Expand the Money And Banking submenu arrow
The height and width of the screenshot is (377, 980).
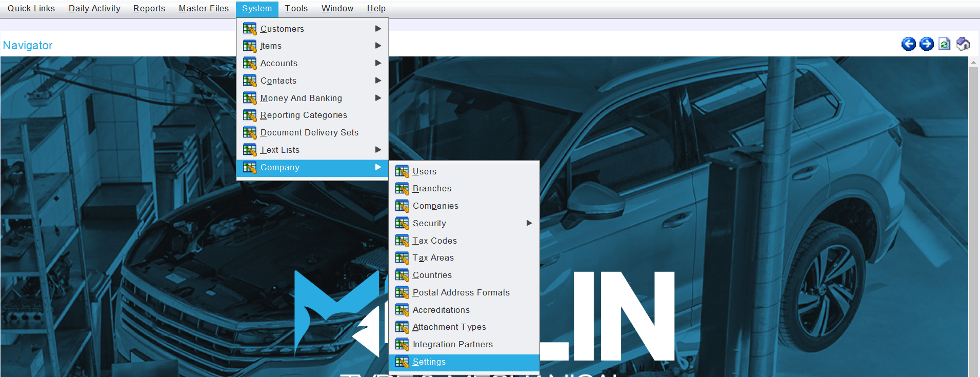point(378,98)
